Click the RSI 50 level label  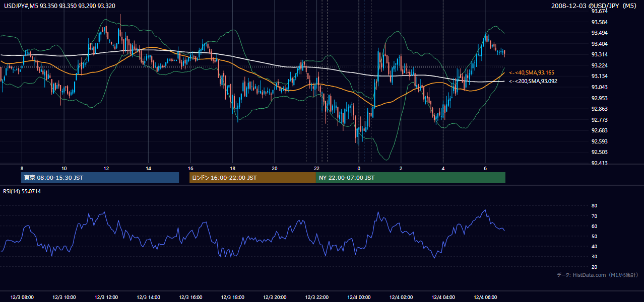pos(594,237)
